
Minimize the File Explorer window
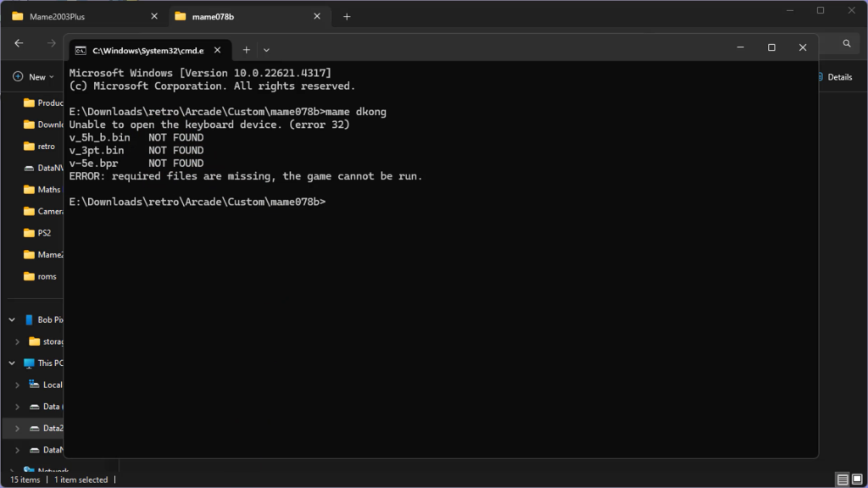tap(790, 10)
